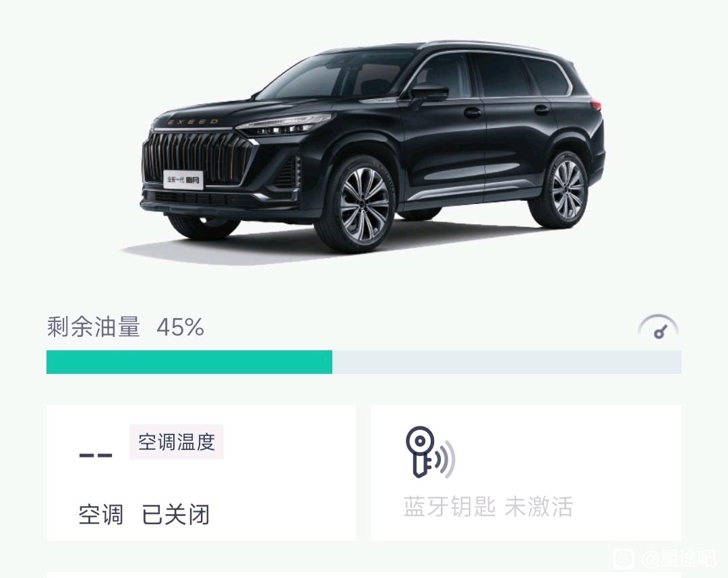The height and width of the screenshot is (578, 728).
Task: Open the 剩余油量 fuel level label
Action: pyautogui.click(x=93, y=327)
